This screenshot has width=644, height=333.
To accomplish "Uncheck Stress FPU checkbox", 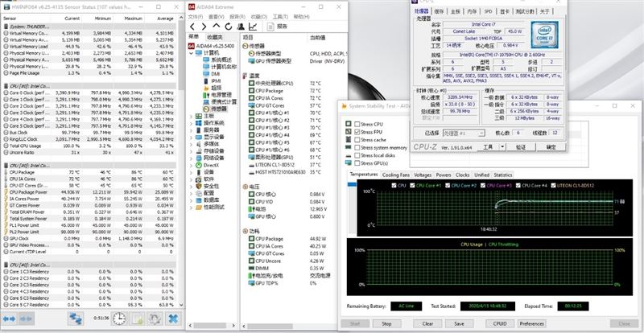I will pos(357,132).
